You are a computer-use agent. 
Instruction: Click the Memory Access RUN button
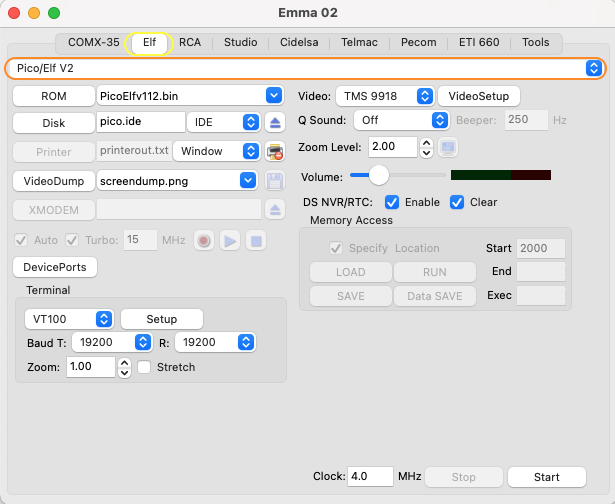click(x=435, y=272)
